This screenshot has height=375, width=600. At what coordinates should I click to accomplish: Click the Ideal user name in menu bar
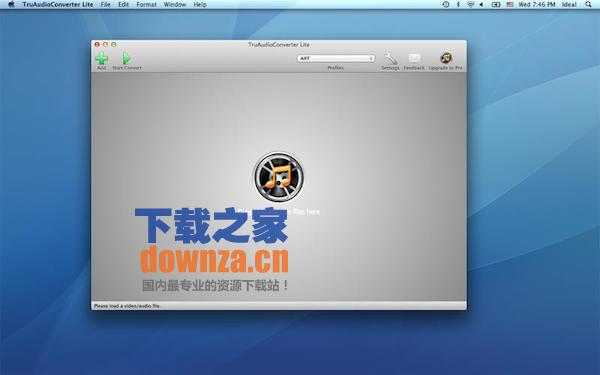click(x=569, y=5)
